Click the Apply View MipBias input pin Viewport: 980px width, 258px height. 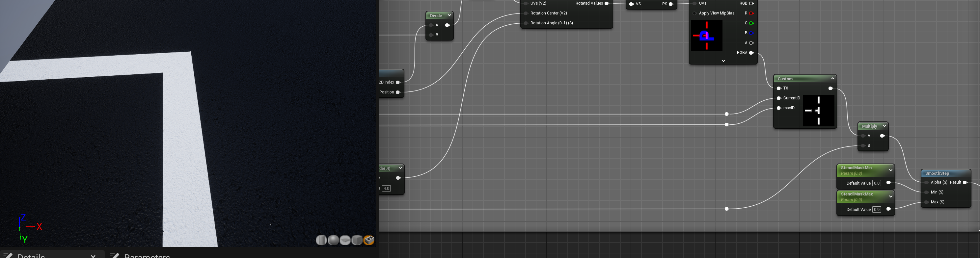(x=695, y=13)
